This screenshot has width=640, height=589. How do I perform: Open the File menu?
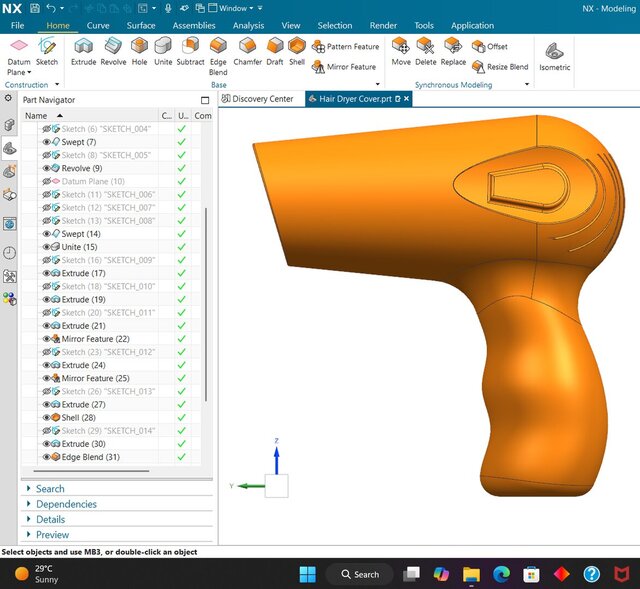(17, 25)
